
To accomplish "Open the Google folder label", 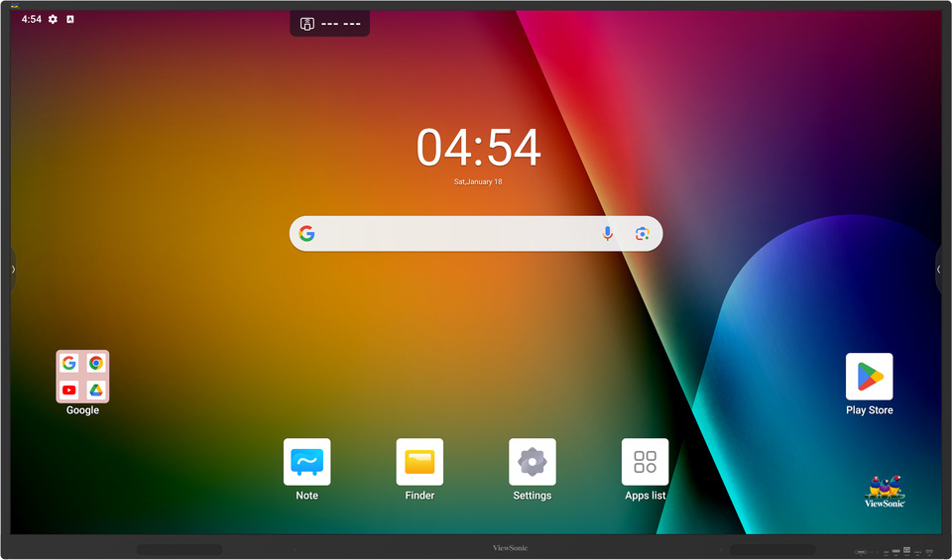I will coord(82,410).
